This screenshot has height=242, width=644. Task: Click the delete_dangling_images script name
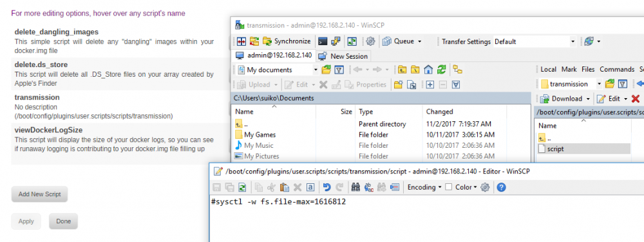pos(56,32)
